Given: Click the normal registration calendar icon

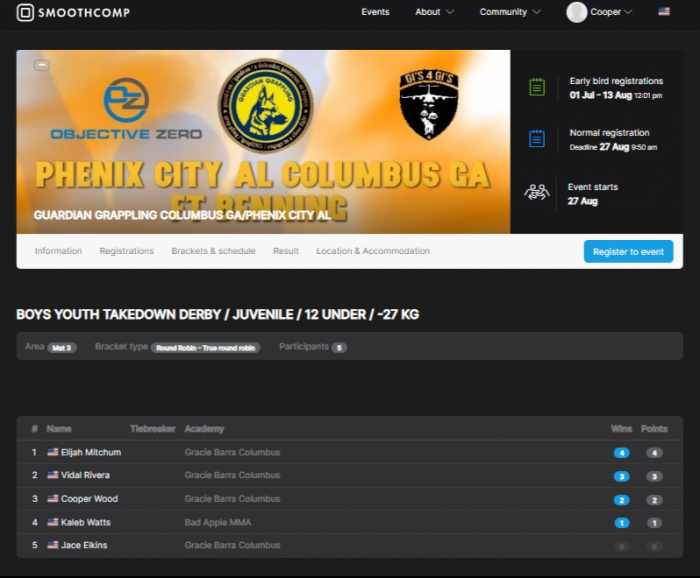Looking at the screenshot, I should [537, 139].
